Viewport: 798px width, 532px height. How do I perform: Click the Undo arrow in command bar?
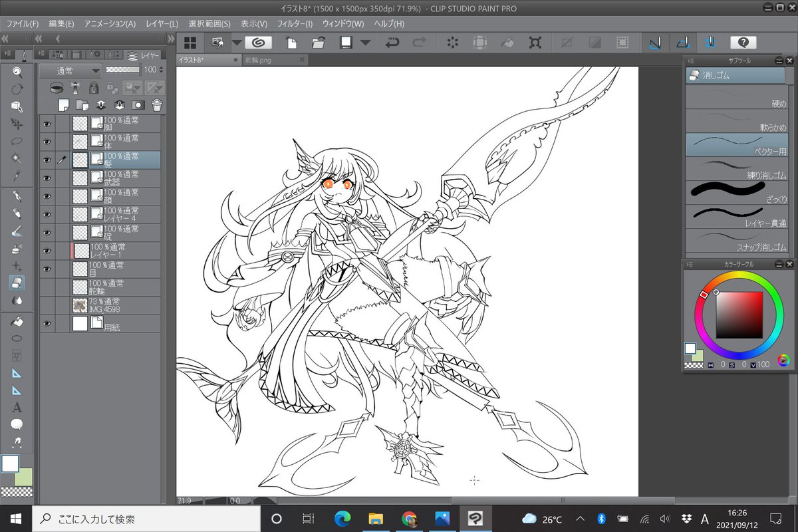tap(392, 43)
